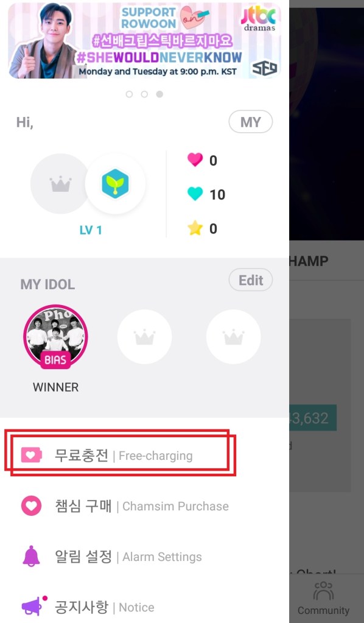Open the Community tab icon
The image size is (364, 623).
pyautogui.click(x=323, y=591)
